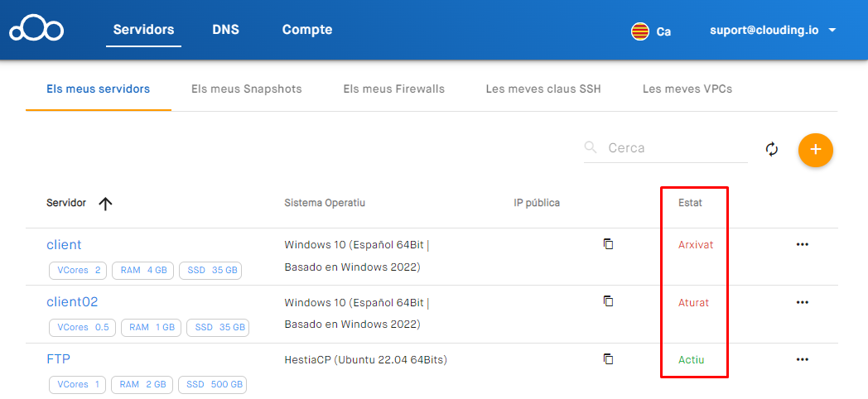This screenshot has height=399, width=868.
Task: Open the FTP server link
Action: (58, 359)
